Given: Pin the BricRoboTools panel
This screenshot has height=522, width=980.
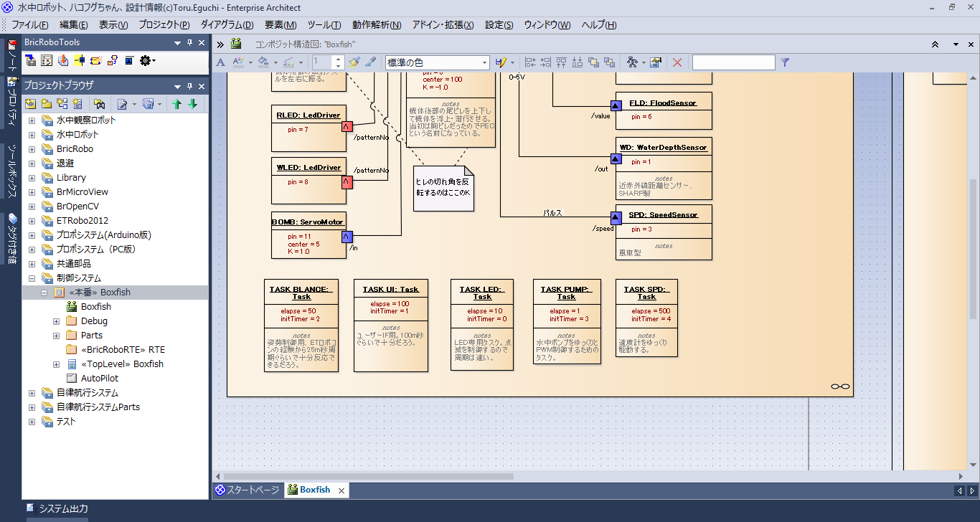Looking at the screenshot, I should click(189, 43).
